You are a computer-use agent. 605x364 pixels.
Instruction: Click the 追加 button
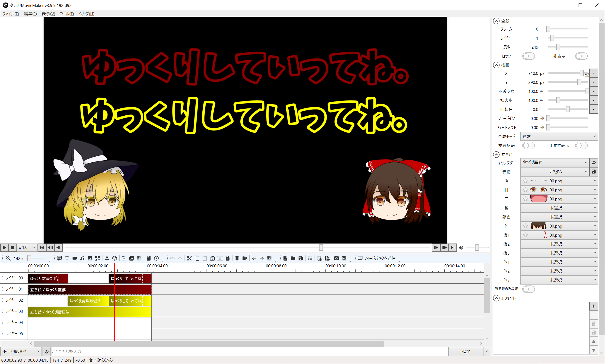[466, 351]
